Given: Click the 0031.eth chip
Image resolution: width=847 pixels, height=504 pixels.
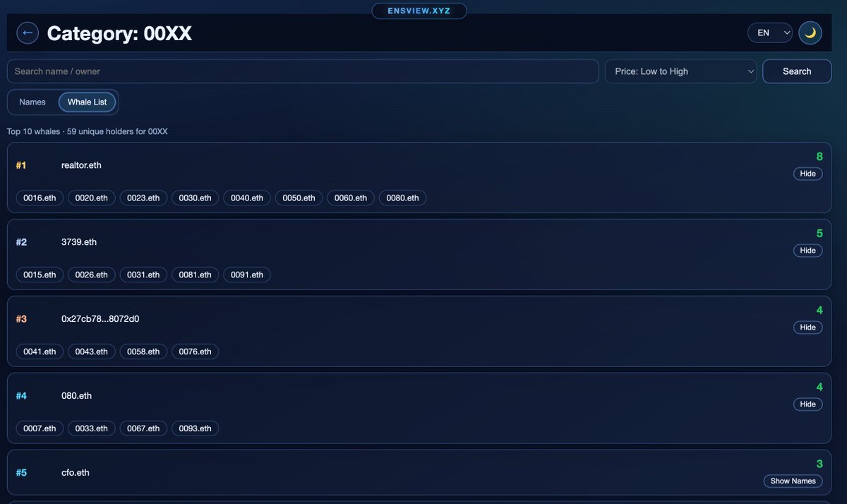Looking at the screenshot, I should 143,275.
